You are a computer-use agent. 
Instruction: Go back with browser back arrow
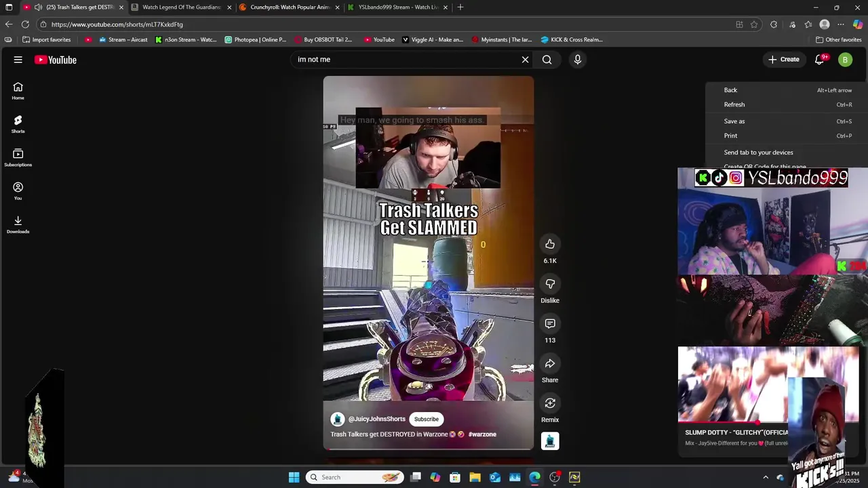(9, 24)
